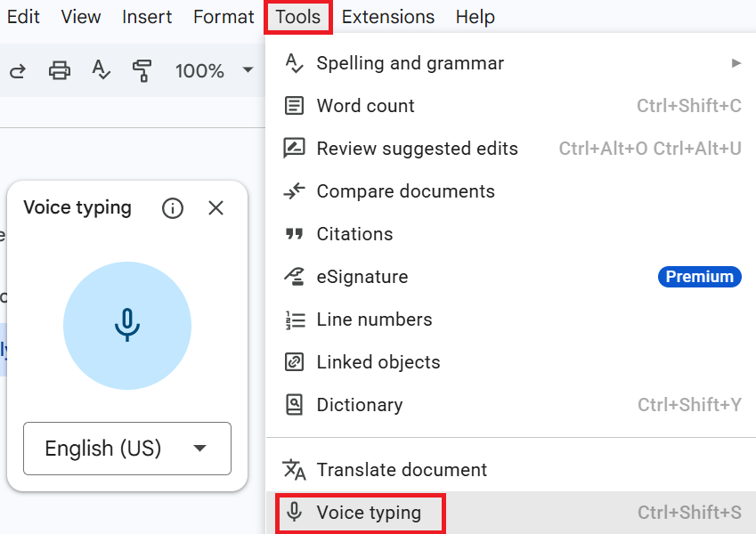Enable Line numbers option
756x534 pixels.
pos(510,320)
